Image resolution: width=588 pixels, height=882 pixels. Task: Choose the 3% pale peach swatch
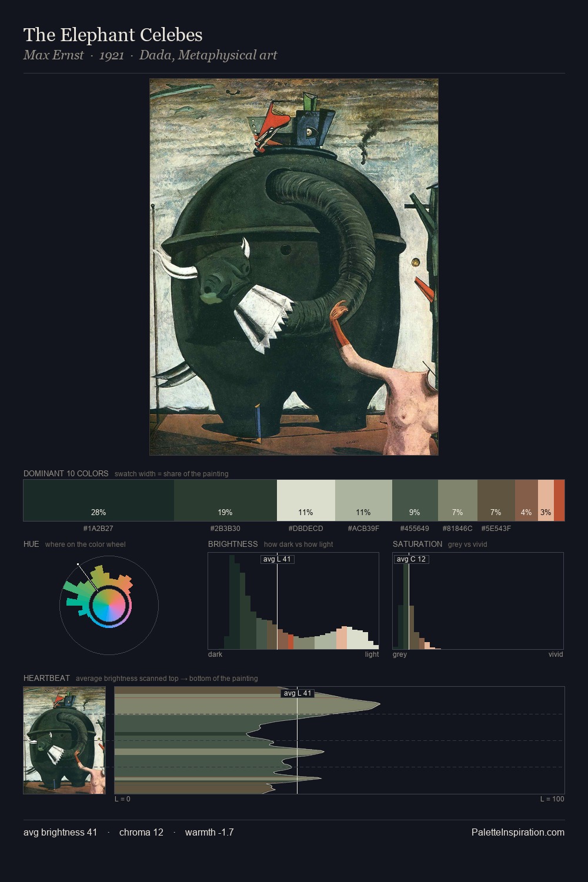[x=546, y=500]
